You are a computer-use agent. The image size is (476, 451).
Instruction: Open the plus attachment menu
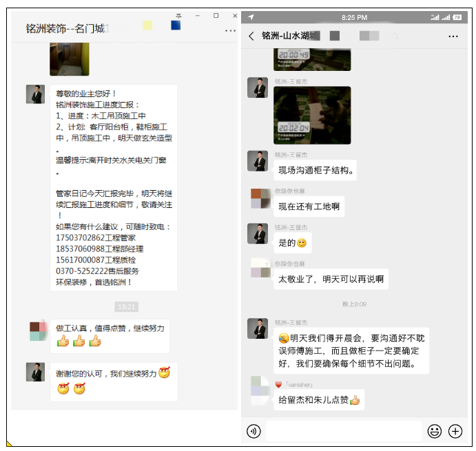(455, 431)
